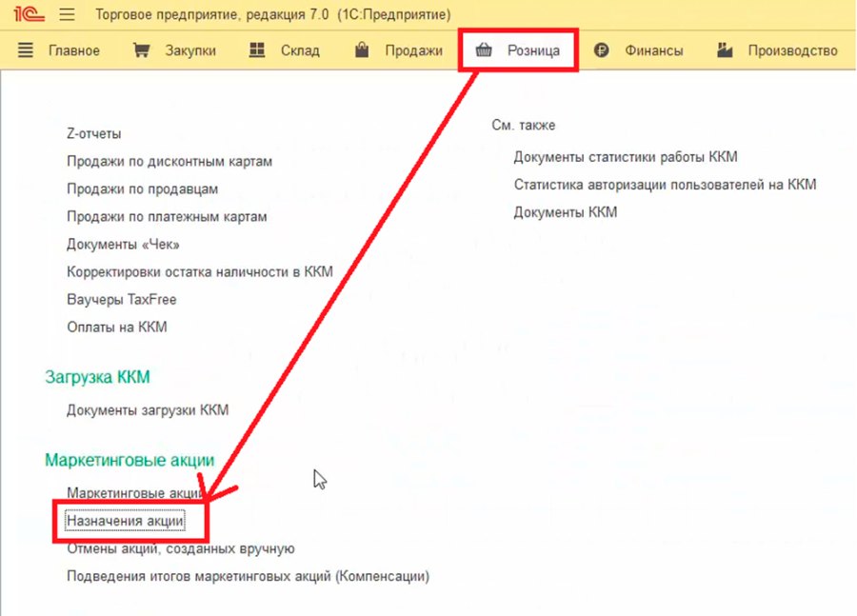Open Ваучеры TaxFree
857x616 pixels.
click(121, 300)
